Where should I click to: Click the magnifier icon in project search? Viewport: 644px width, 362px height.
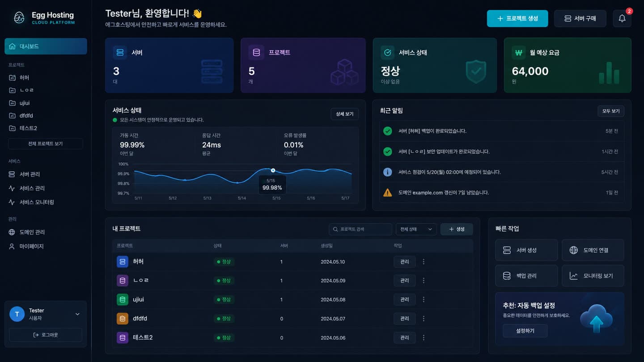(335, 229)
